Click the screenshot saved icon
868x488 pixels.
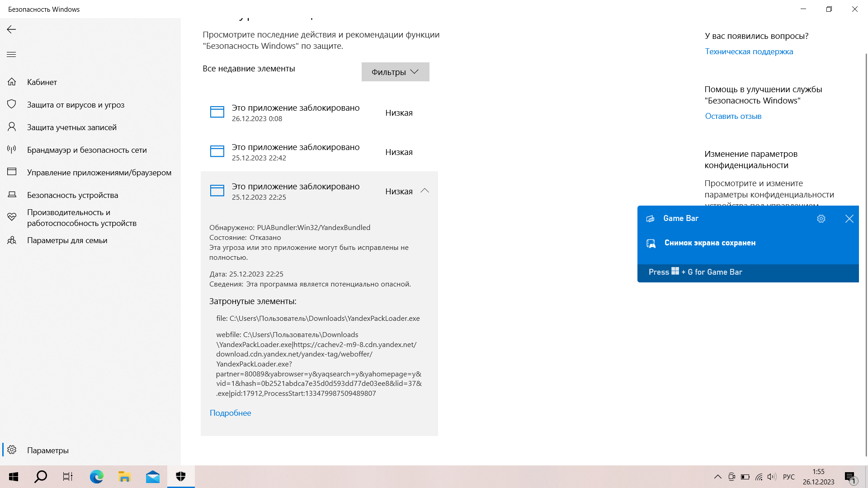click(651, 244)
